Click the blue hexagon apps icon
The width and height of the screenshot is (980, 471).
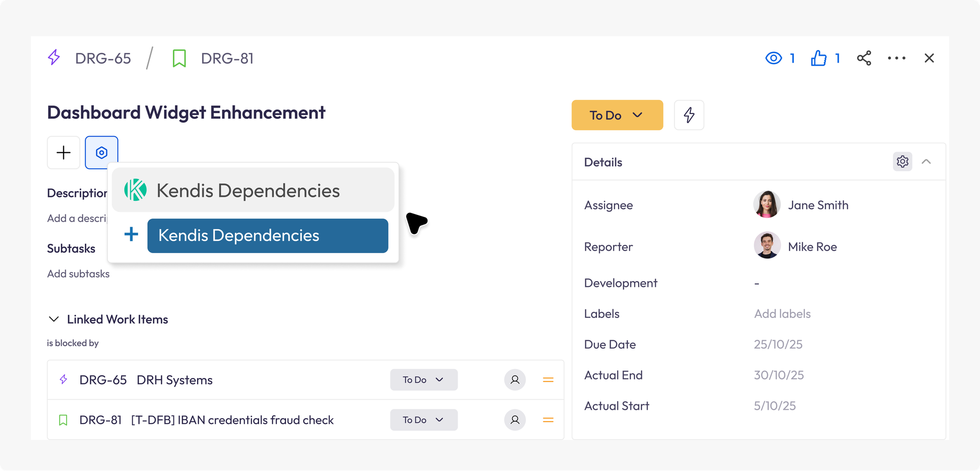101,152
